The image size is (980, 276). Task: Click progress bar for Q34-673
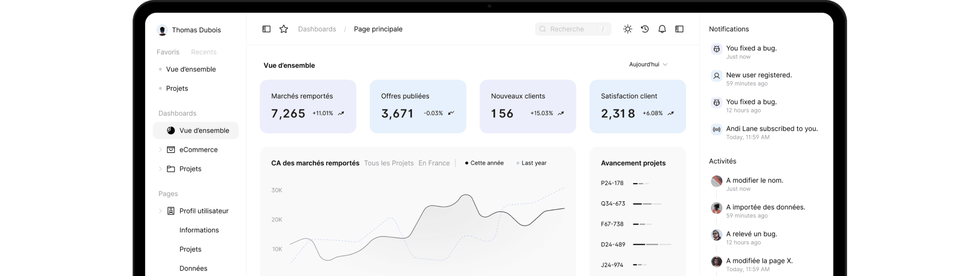[647, 204]
